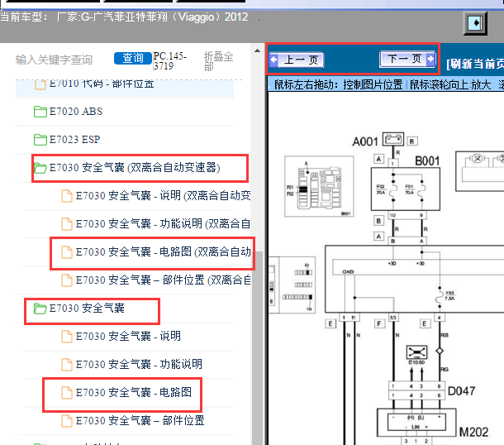Click the tree scrollbar up arrow
Viewport: 504px width, 445px height.
(x=257, y=50)
